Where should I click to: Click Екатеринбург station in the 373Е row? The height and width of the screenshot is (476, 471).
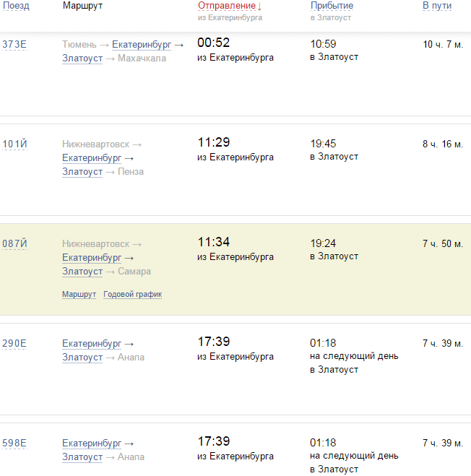pyautogui.click(x=142, y=45)
